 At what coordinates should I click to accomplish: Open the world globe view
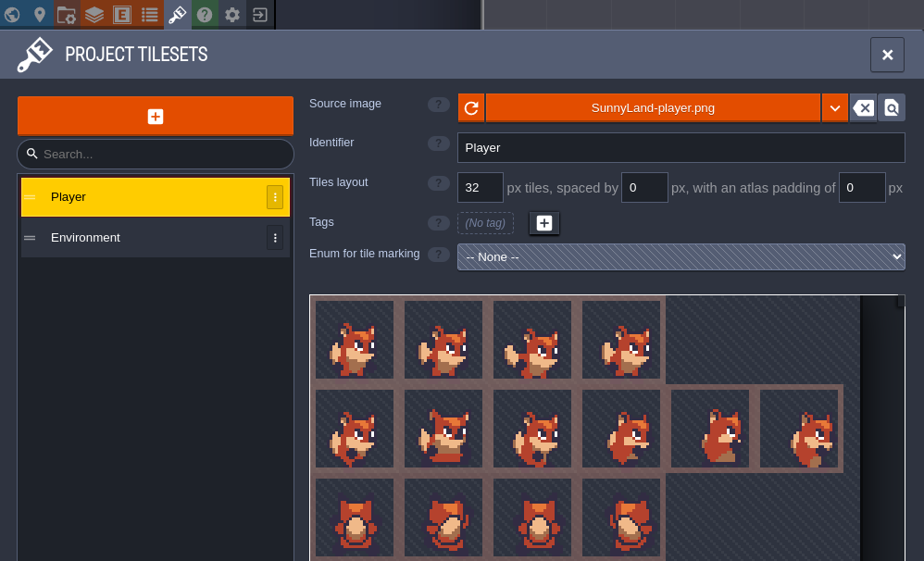coord(12,15)
